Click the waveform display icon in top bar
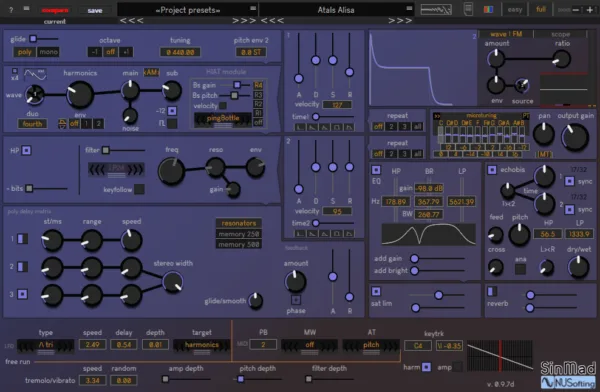600x392 pixels. (436, 10)
